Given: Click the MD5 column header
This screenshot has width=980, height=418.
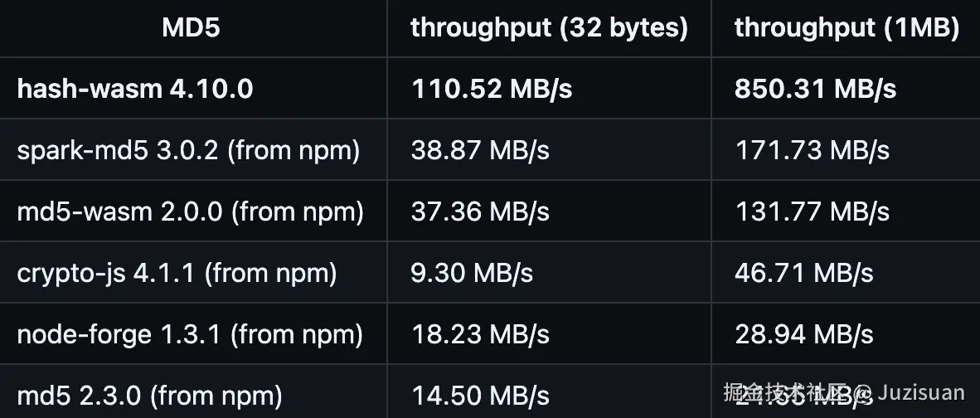Looking at the screenshot, I should (191, 28).
